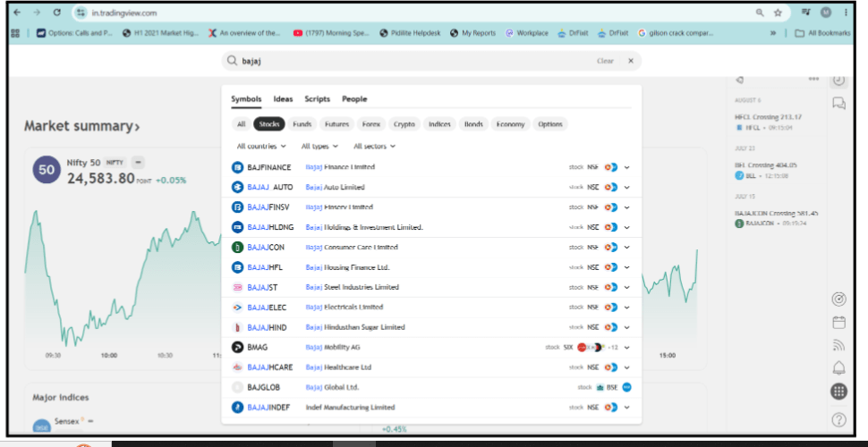
Task: Switch to the Symbols tab
Action: point(246,99)
